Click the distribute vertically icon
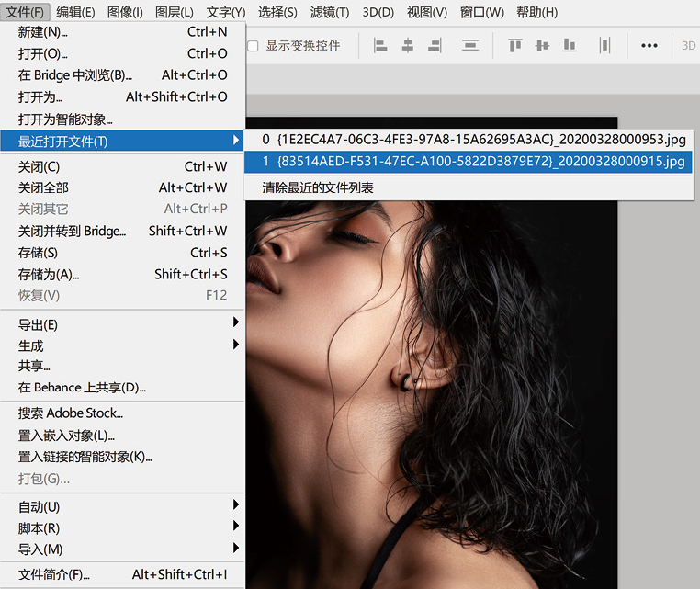This screenshot has height=589, width=700. coord(470,46)
